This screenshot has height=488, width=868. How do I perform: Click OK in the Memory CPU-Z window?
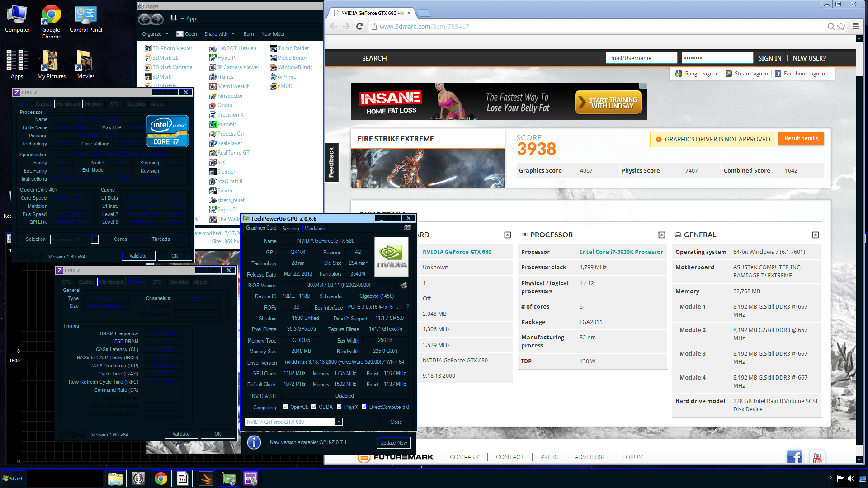(x=217, y=434)
